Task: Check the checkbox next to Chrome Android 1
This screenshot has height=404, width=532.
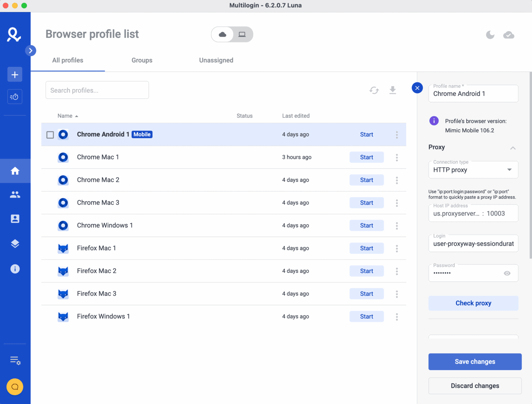Action: tap(50, 135)
